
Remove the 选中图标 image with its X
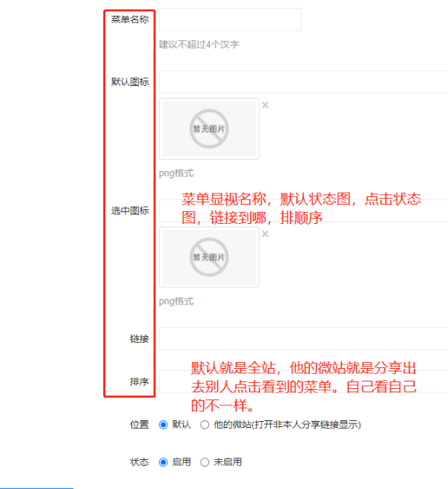coord(265,234)
